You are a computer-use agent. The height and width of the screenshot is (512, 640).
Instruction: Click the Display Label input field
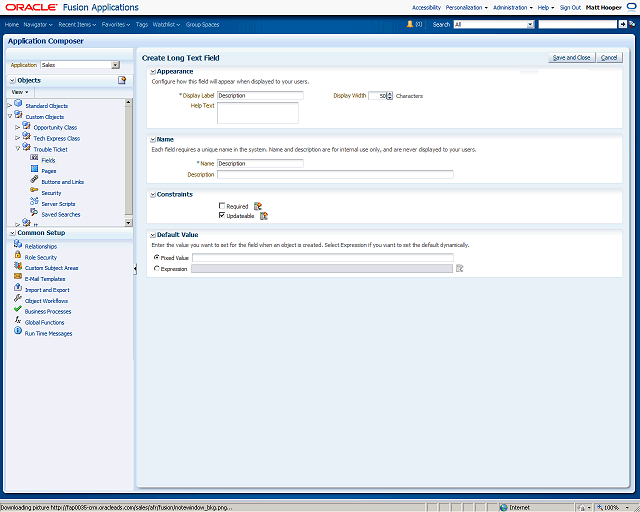pos(260,96)
